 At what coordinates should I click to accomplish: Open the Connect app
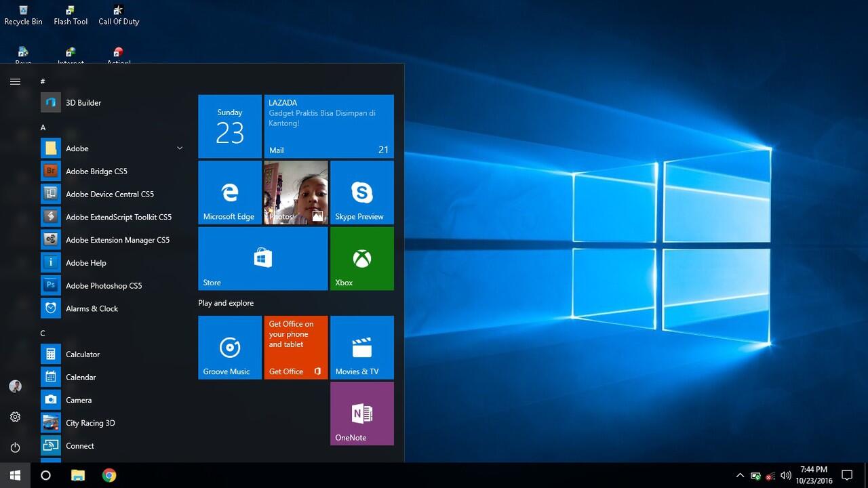[112, 446]
